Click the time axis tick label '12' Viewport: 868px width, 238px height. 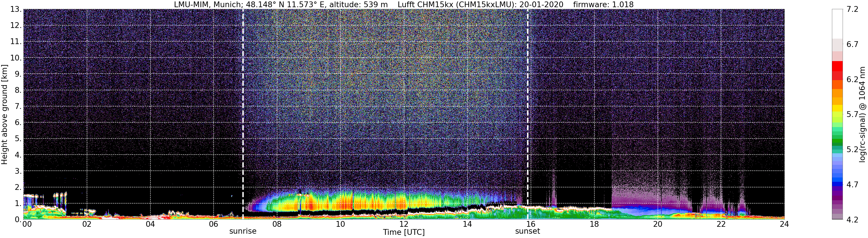coord(404,224)
